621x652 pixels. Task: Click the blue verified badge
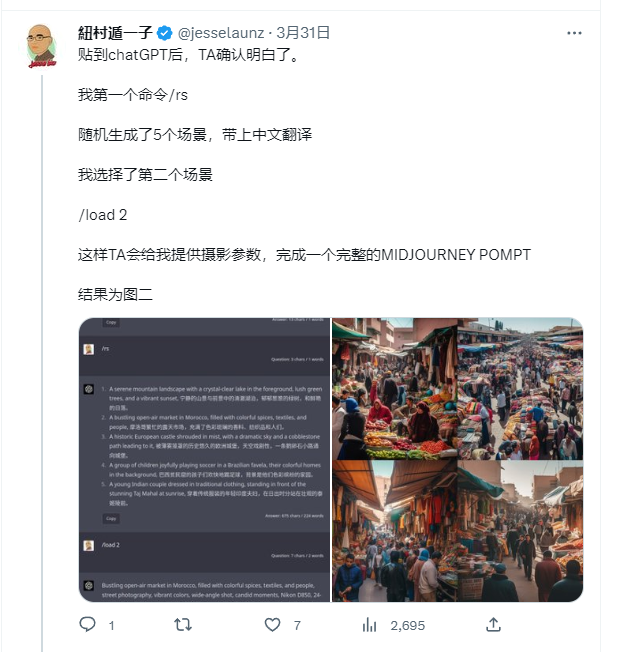tap(165, 33)
